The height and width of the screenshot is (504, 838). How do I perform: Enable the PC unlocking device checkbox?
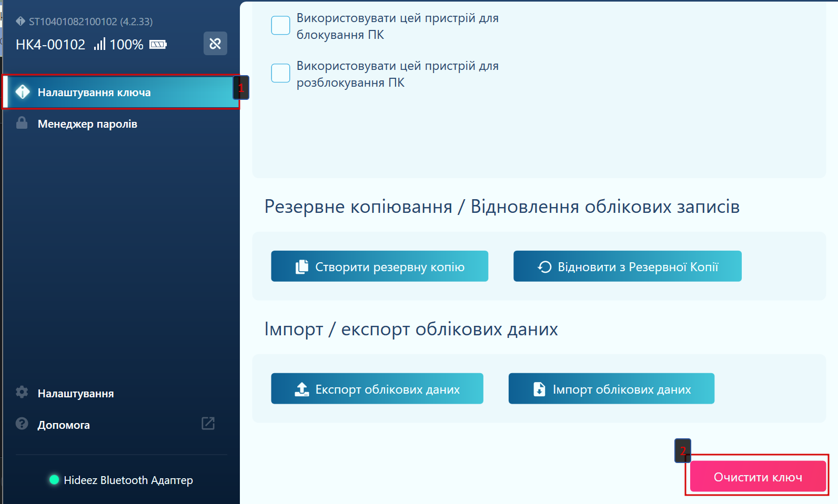point(280,73)
